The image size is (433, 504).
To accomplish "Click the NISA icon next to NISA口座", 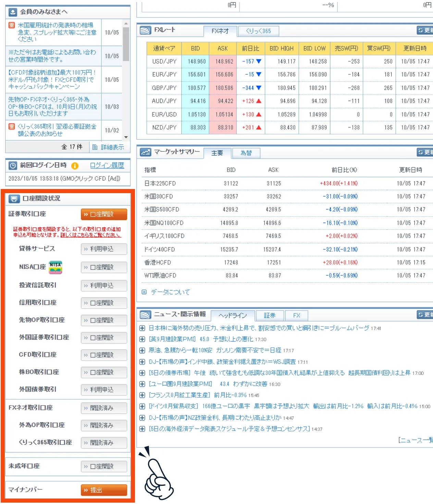I will tap(56, 267).
